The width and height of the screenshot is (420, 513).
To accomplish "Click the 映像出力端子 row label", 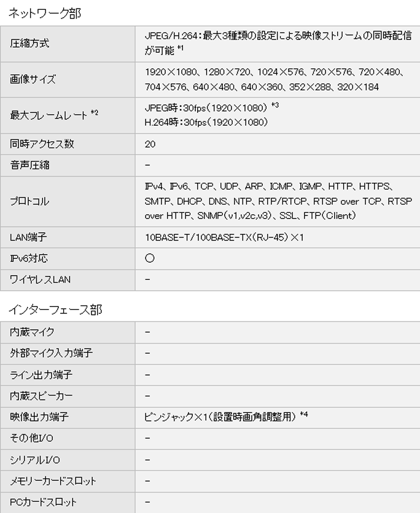I will pyautogui.click(x=39, y=417).
